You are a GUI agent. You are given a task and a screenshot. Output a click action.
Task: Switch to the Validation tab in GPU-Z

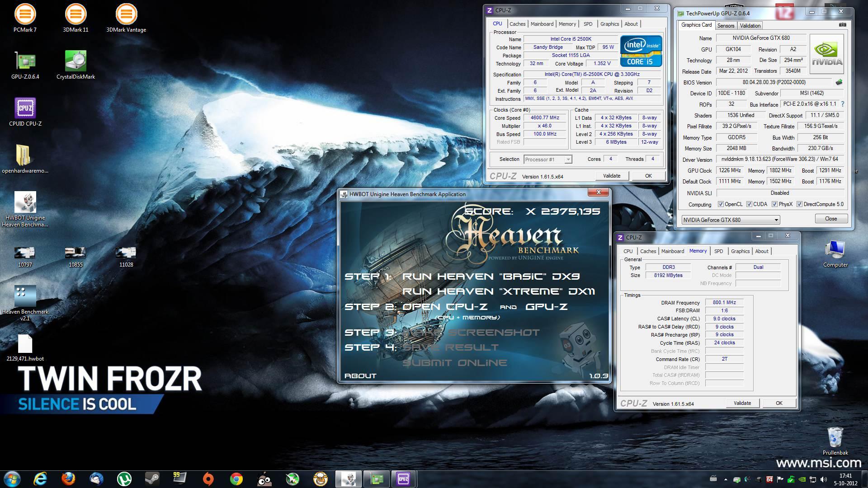(x=750, y=26)
